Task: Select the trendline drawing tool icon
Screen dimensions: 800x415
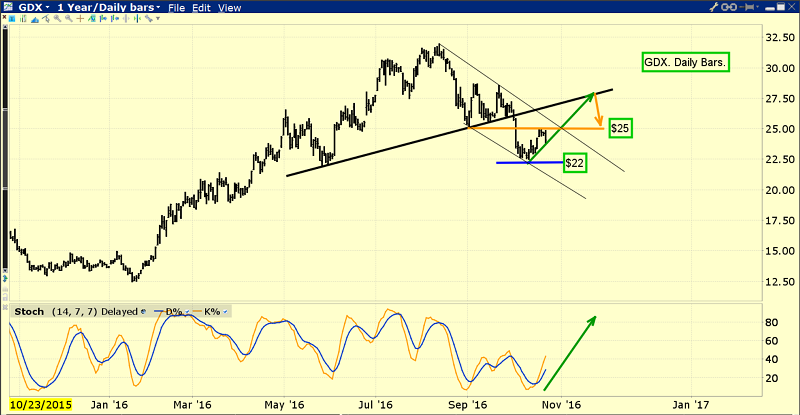Action: (46, 18)
